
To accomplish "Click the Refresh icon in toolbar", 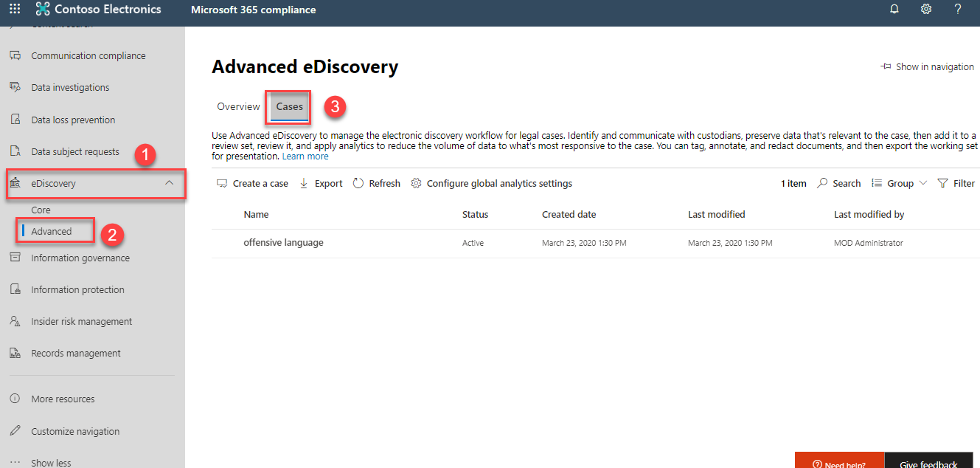I will pos(358,183).
